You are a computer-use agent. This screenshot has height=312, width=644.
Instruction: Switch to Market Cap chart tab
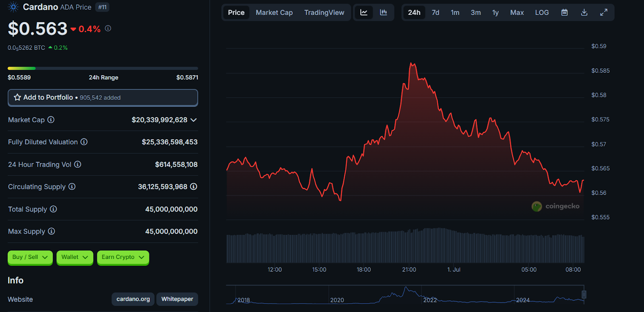(x=274, y=12)
